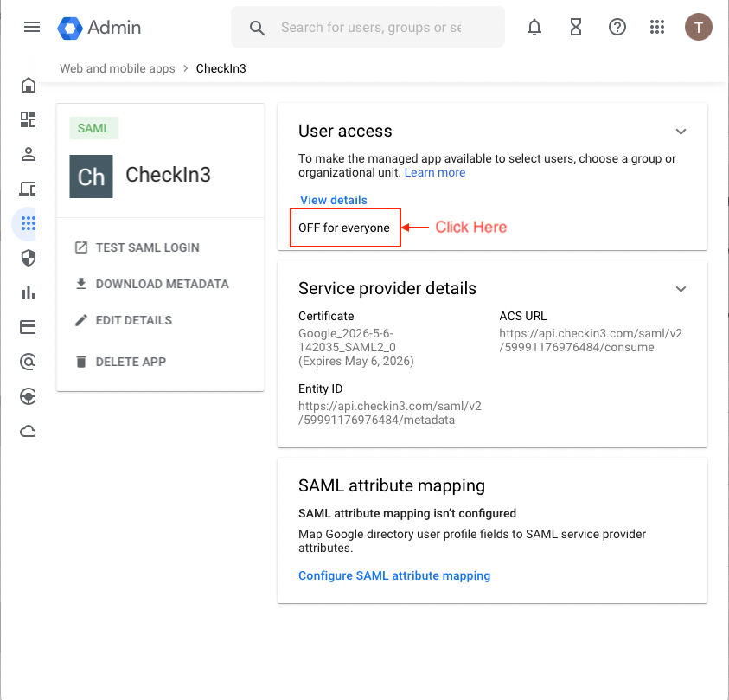
Task: Click the Certificate field label
Action: pos(326,317)
